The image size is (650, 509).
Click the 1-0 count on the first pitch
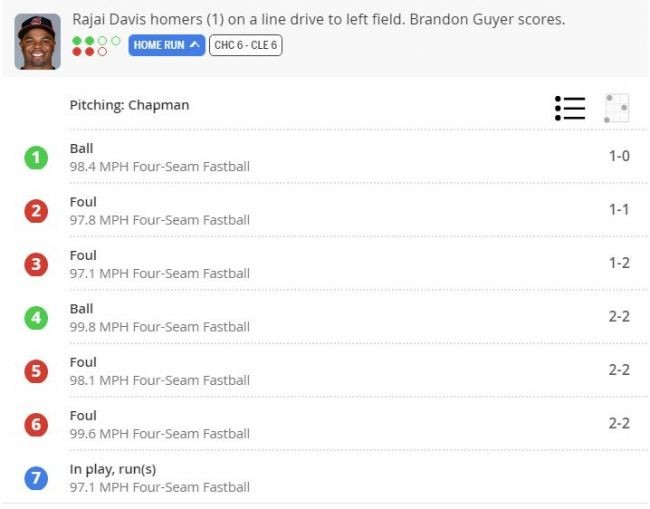click(618, 157)
